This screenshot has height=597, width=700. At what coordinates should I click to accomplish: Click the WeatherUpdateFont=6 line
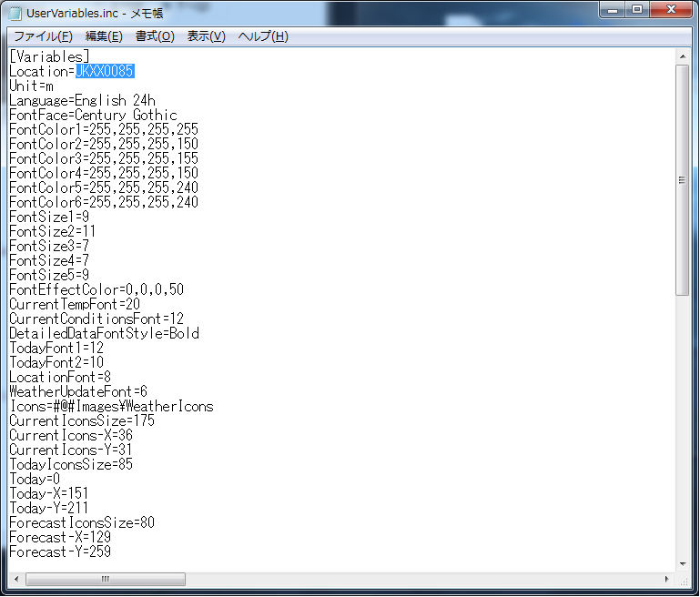78,391
